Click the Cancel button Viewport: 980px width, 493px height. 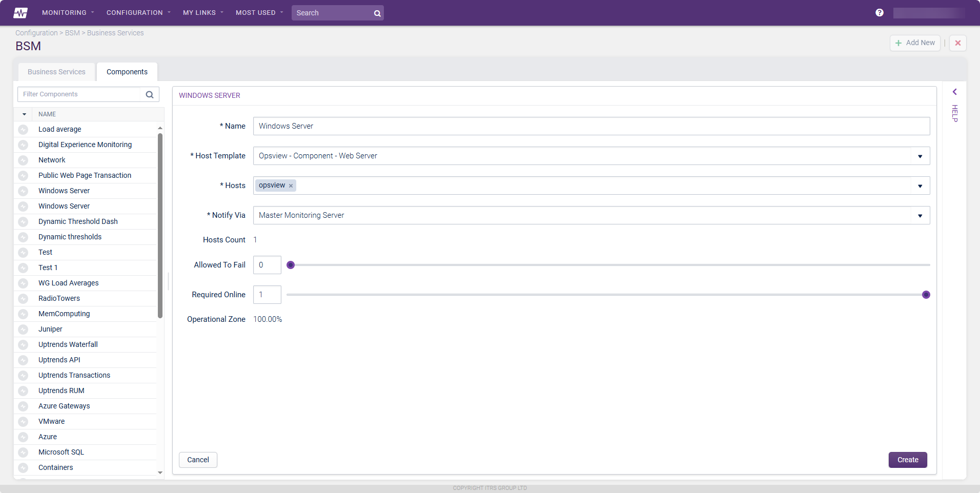pyautogui.click(x=198, y=460)
